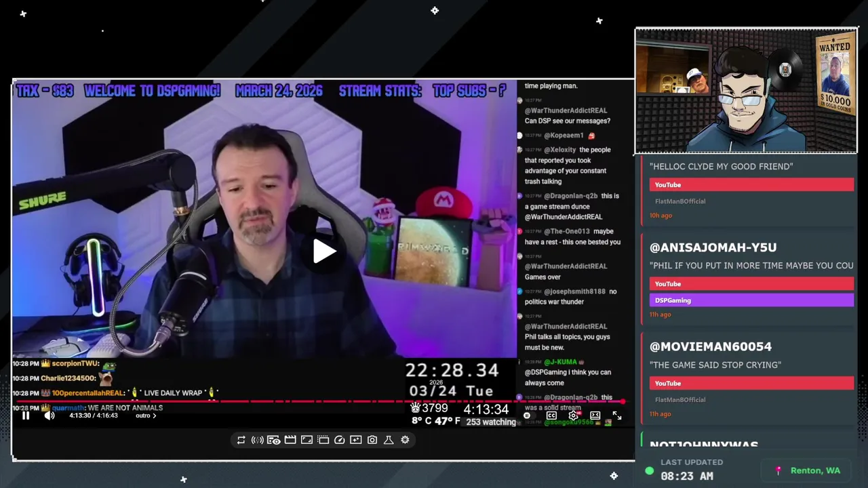Click chat message 'Games over'
868x488 pixels.
(x=542, y=277)
